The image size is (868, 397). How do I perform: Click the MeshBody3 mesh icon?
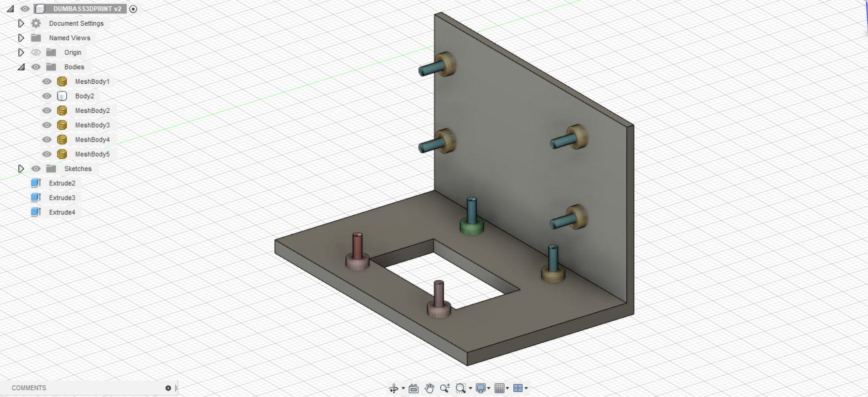(x=62, y=125)
